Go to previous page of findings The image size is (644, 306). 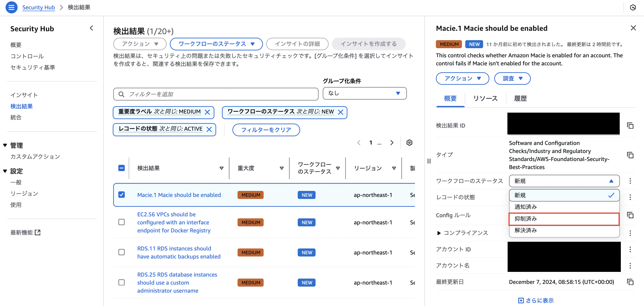[359, 143]
